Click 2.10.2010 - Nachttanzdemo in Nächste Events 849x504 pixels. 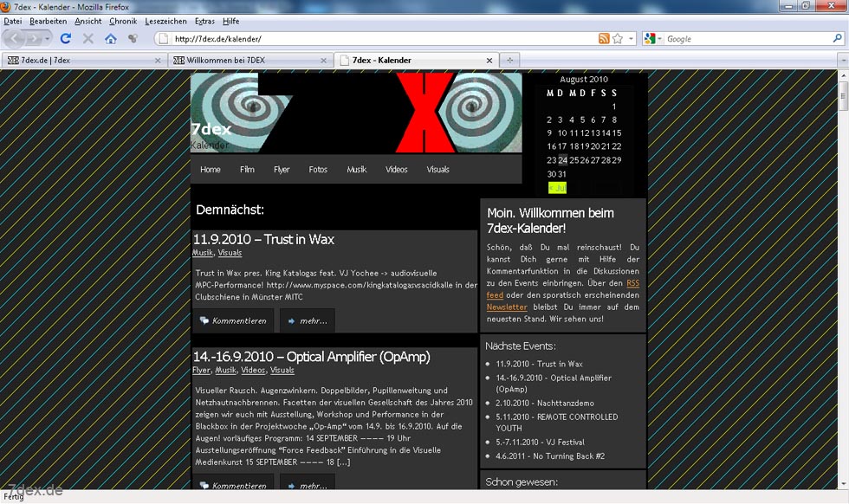coord(545,404)
